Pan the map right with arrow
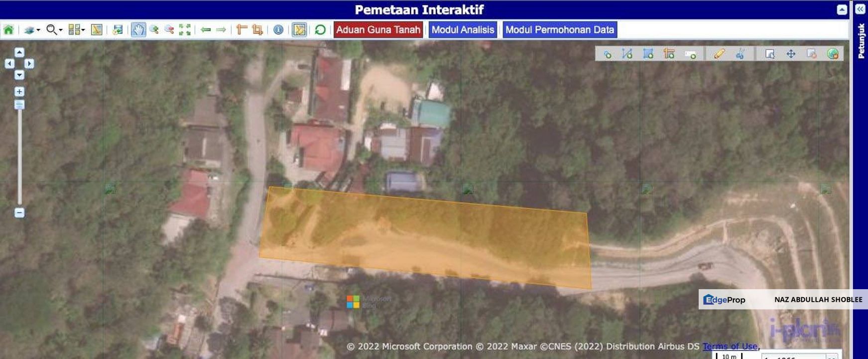The image size is (868, 359). pos(29,63)
